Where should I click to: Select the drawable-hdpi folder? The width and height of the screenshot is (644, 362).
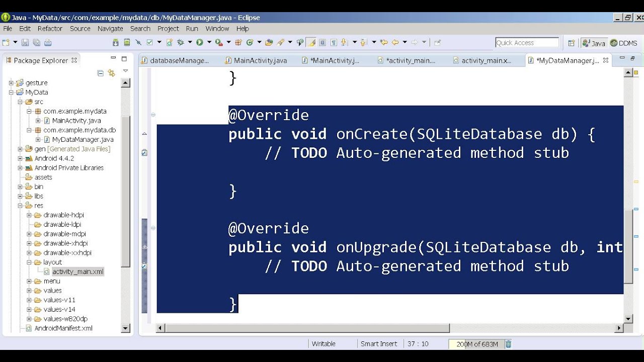tap(62, 215)
